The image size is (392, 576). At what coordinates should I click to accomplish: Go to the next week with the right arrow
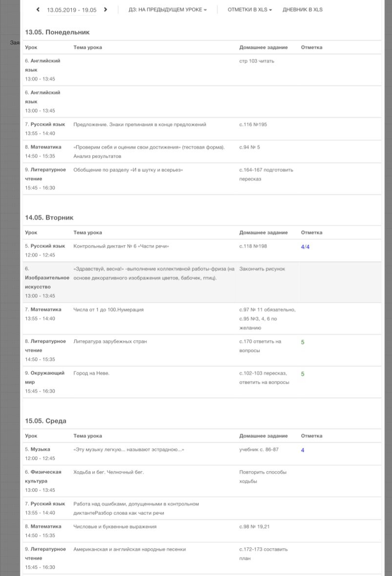click(105, 10)
